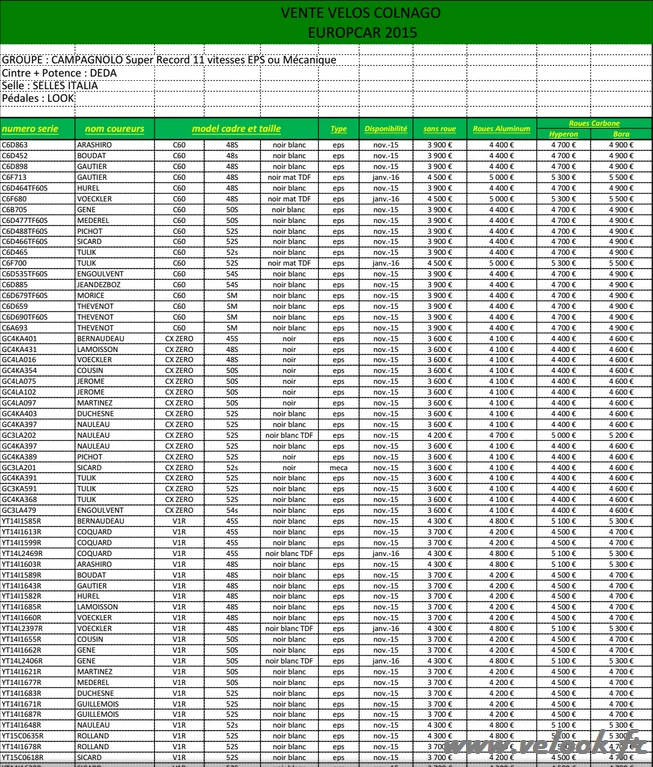Select serial number cell GC4KA368

click(x=19, y=499)
